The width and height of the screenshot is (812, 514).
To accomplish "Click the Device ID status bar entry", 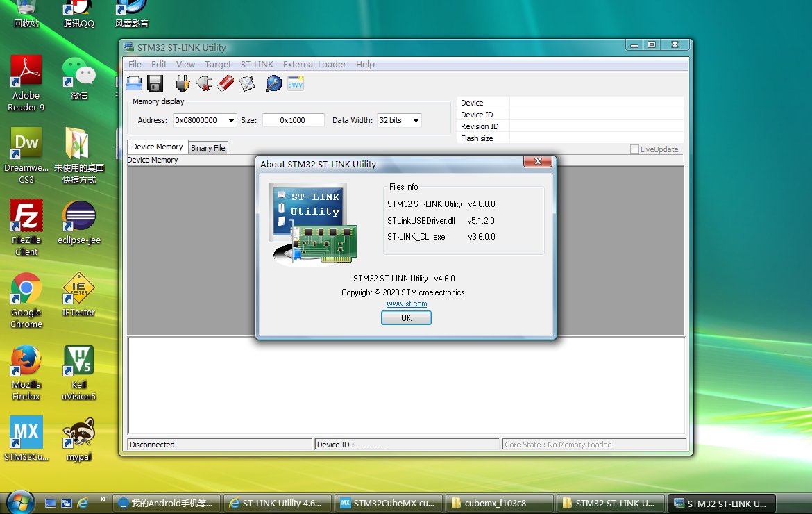I will (x=407, y=445).
